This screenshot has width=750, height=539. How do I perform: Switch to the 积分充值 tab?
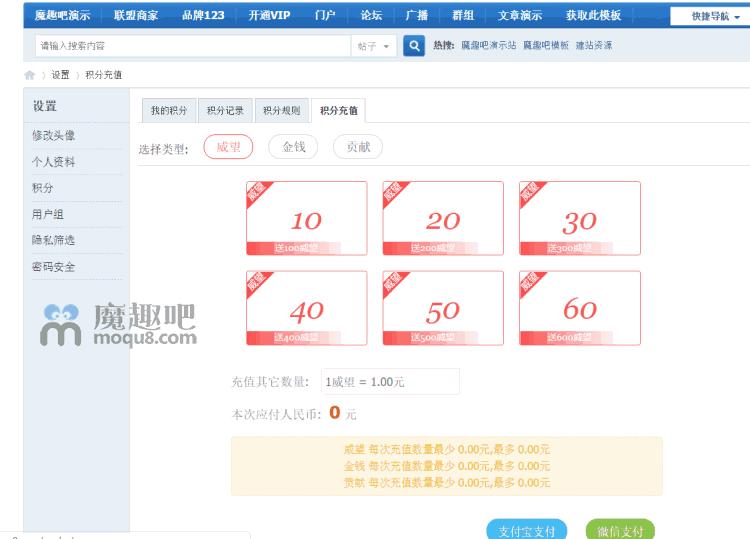pos(339,110)
